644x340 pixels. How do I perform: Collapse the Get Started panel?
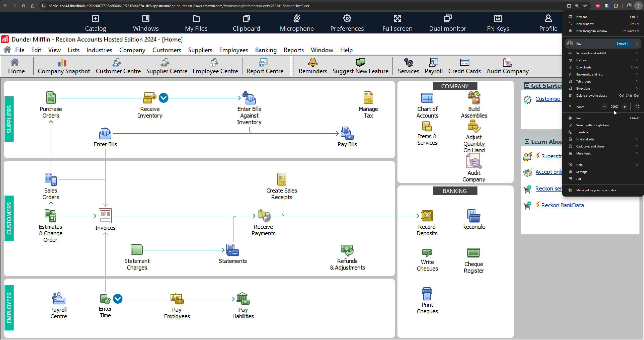coord(527,86)
